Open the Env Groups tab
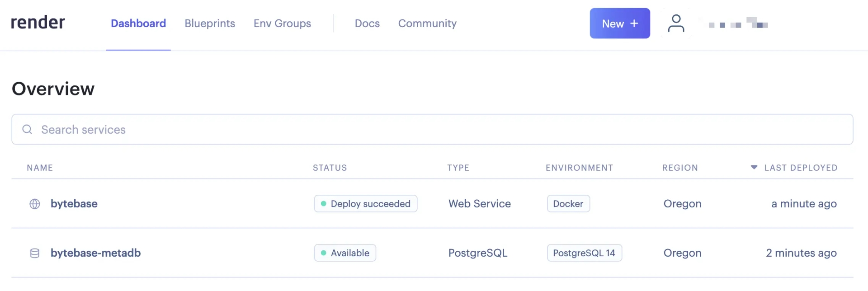Viewport: 868px width, 291px height. point(282,23)
